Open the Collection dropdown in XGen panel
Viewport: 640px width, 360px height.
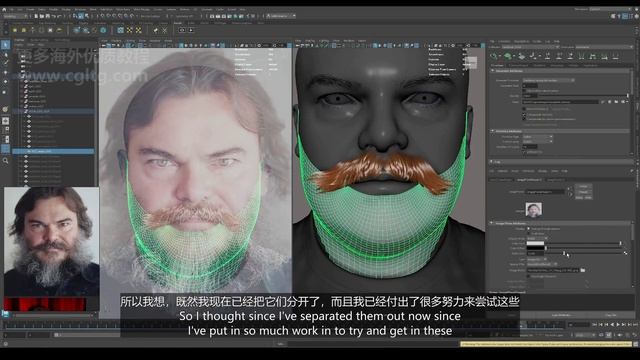pyautogui.click(x=530, y=47)
